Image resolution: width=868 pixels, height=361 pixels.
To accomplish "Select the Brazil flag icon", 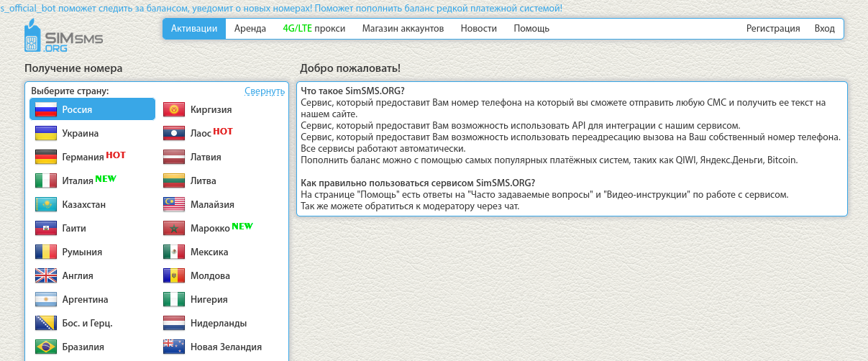I will click(x=46, y=347).
